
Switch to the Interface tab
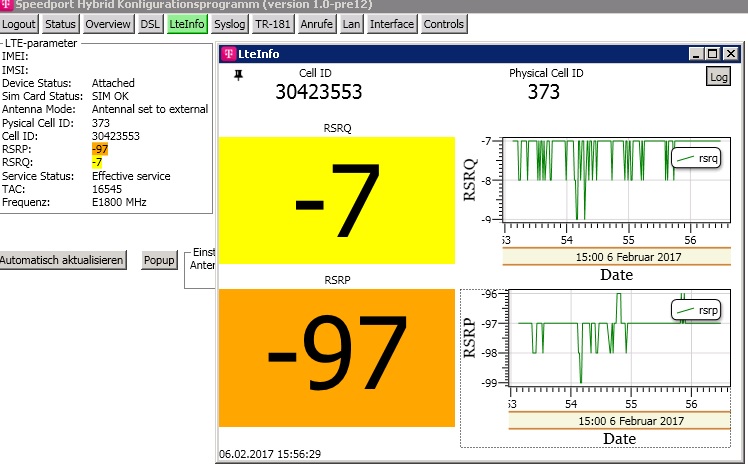pyautogui.click(x=392, y=24)
